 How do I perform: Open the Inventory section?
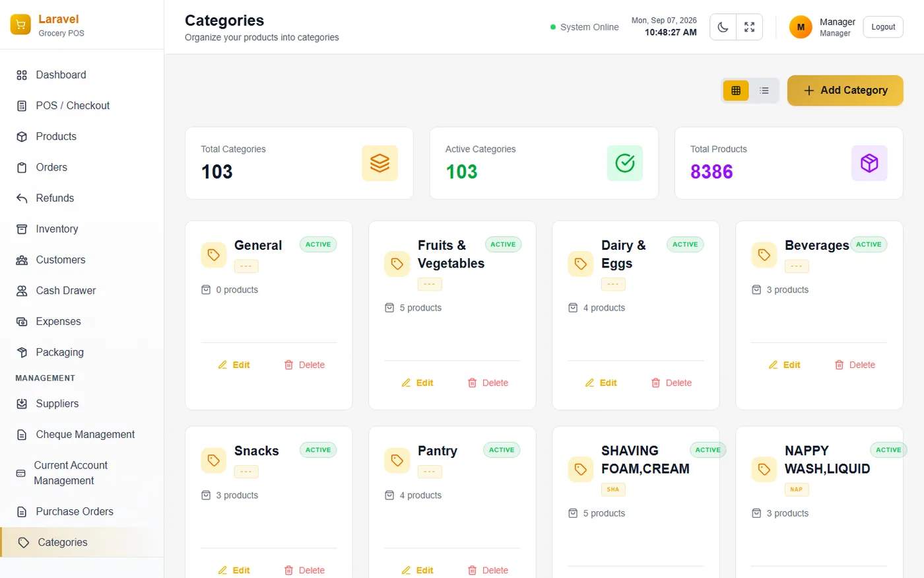pyautogui.click(x=82, y=229)
